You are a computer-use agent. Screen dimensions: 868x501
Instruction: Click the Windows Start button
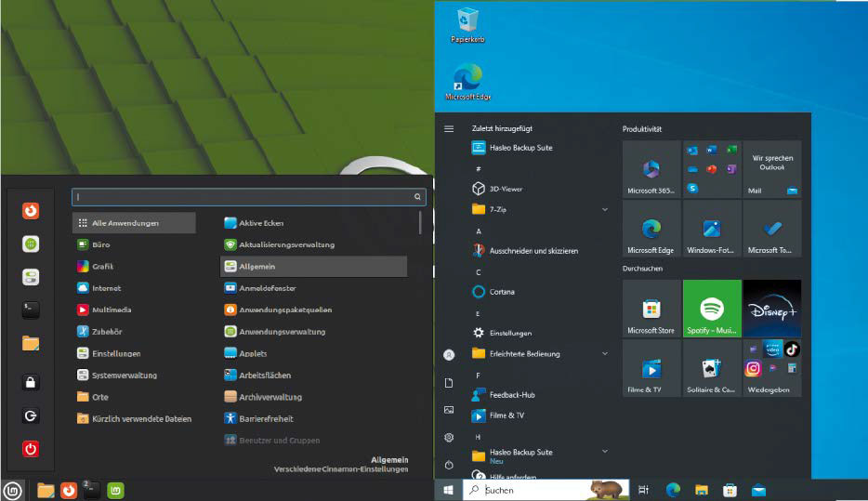point(448,490)
